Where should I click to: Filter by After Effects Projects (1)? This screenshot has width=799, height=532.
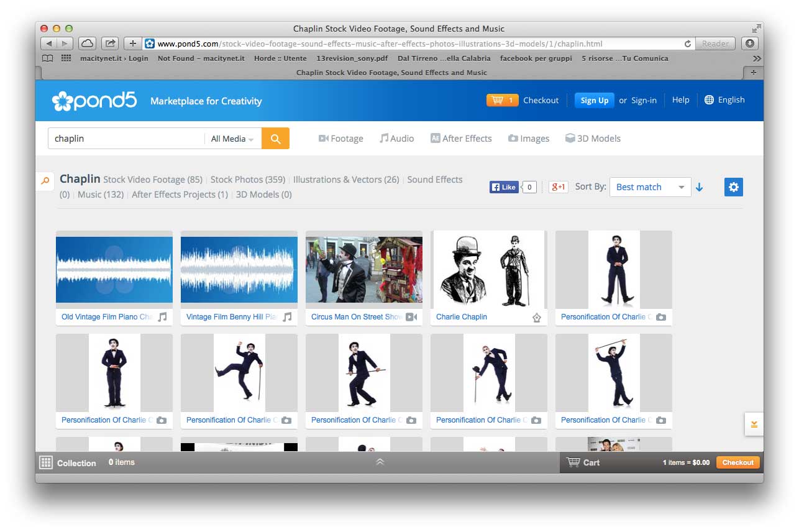click(x=180, y=195)
